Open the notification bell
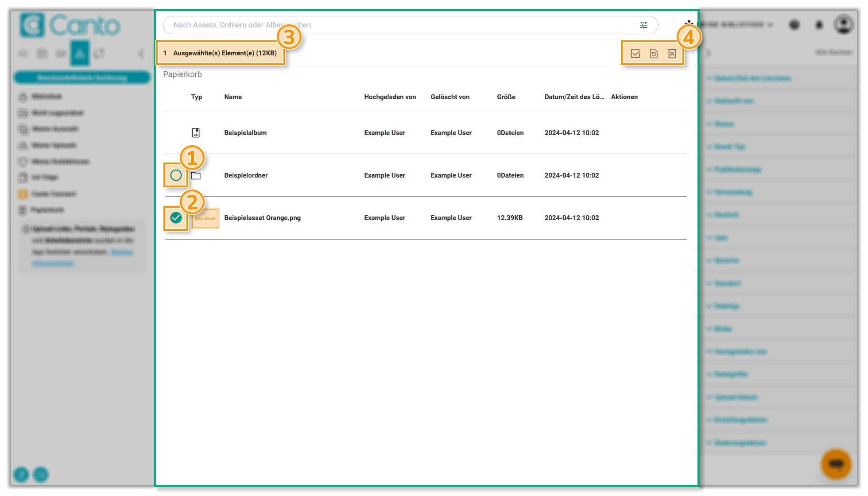 click(x=819, y=25)
